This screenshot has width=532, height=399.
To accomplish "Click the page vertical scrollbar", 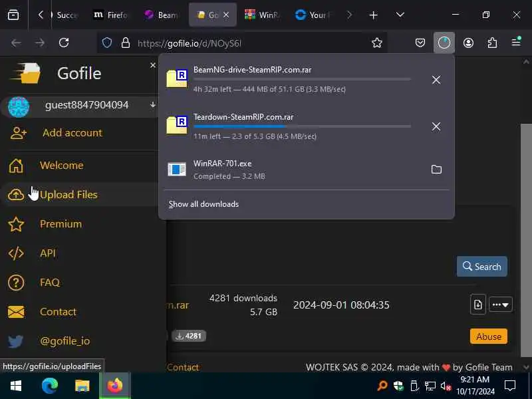I will (x=526, y=240).
